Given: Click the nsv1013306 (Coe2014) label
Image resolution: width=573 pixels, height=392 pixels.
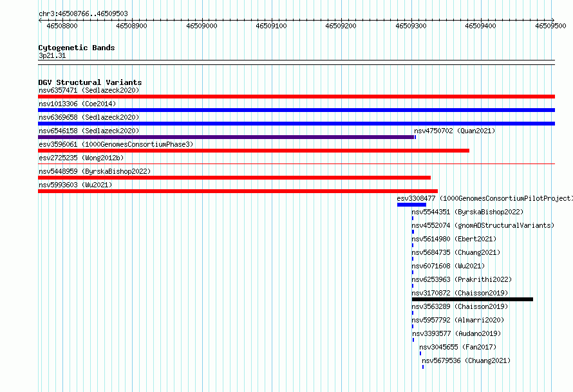Looking at the screenshot, I should point(77,104).
